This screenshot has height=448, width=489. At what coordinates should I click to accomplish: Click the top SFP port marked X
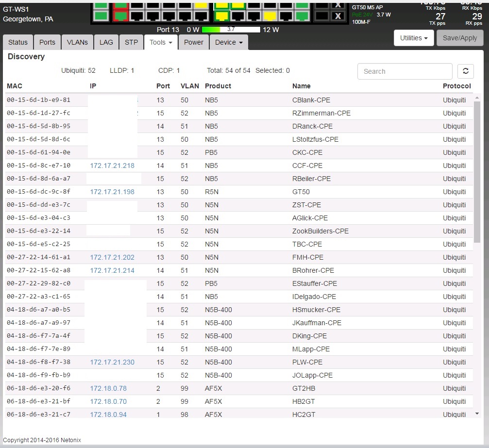tap(338, 4)
